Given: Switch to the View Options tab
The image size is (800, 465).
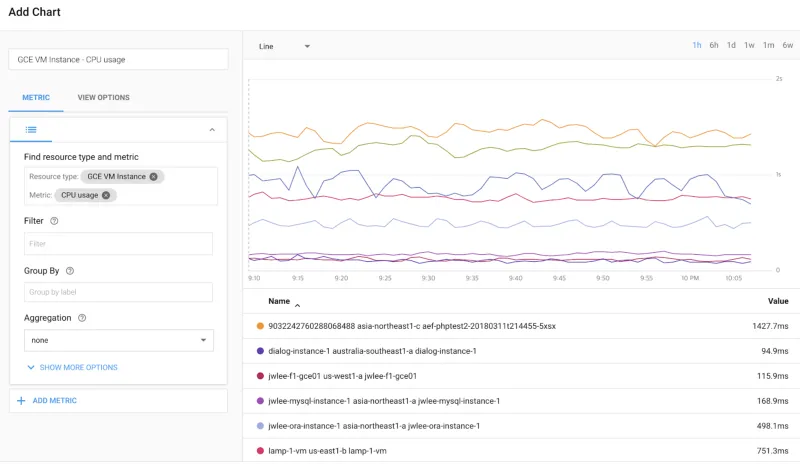Looking at the screenshot, I should 104,97.
